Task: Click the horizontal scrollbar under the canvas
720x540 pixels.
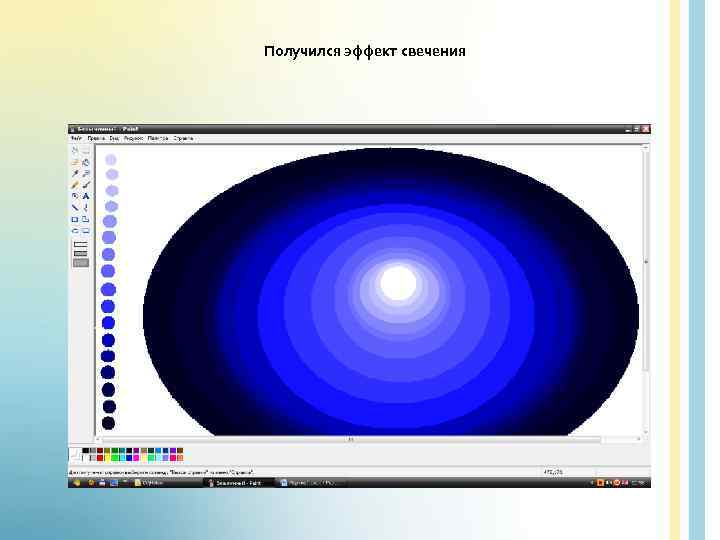Action: [351, 439]
